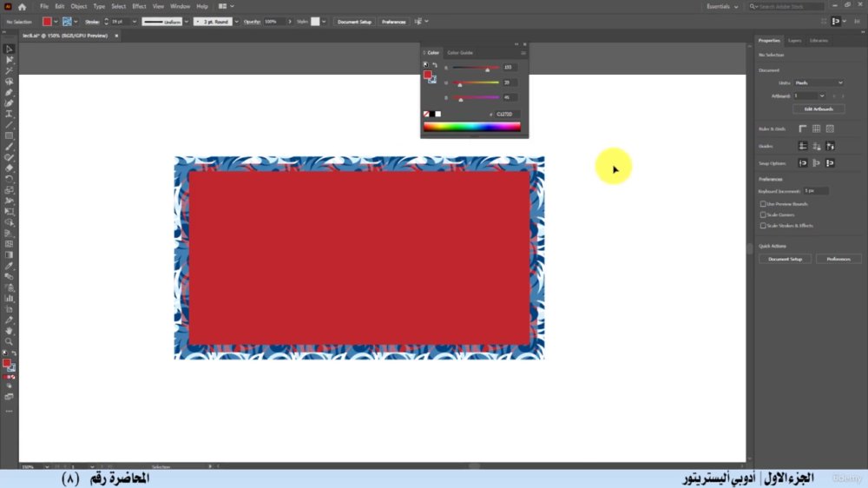This screenshot has height=488, width=868.
Task: Toggle Show Transparency Grid button
Action: coord(830,129)
